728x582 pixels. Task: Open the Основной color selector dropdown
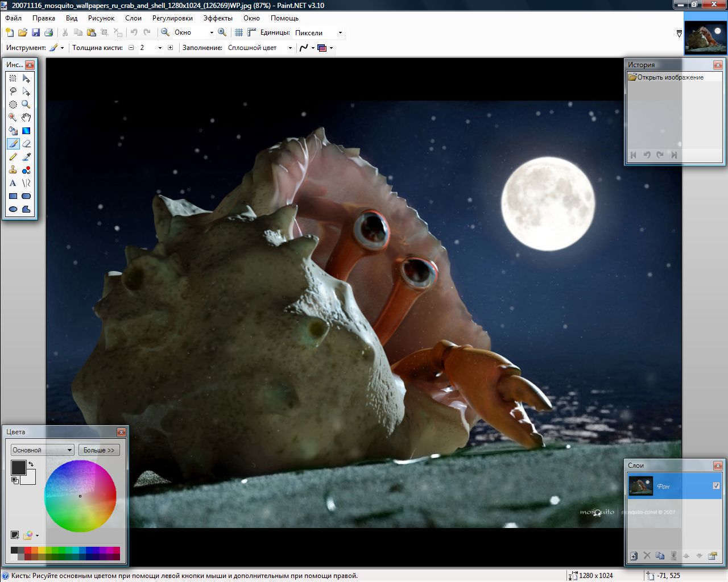[x=43, y=450]
